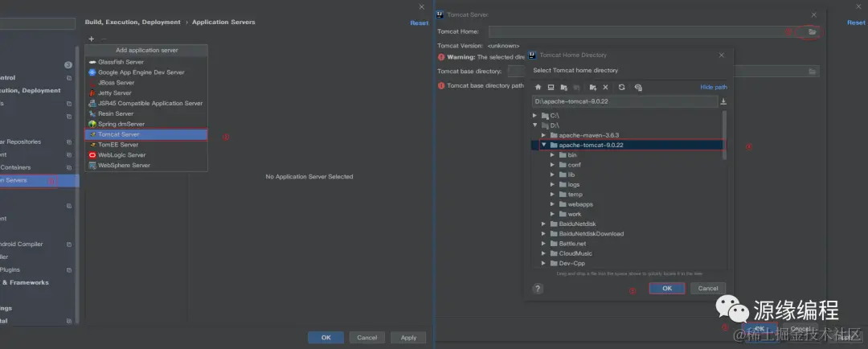Pick JSR45 Compatible Application Server

pyautogui.click(x=146, y=104)
